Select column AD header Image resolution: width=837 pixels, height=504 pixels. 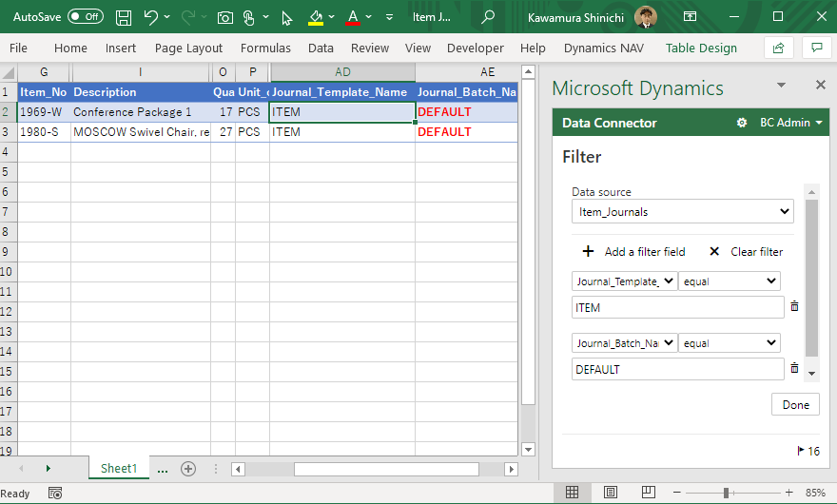click(x=342, y=72)
